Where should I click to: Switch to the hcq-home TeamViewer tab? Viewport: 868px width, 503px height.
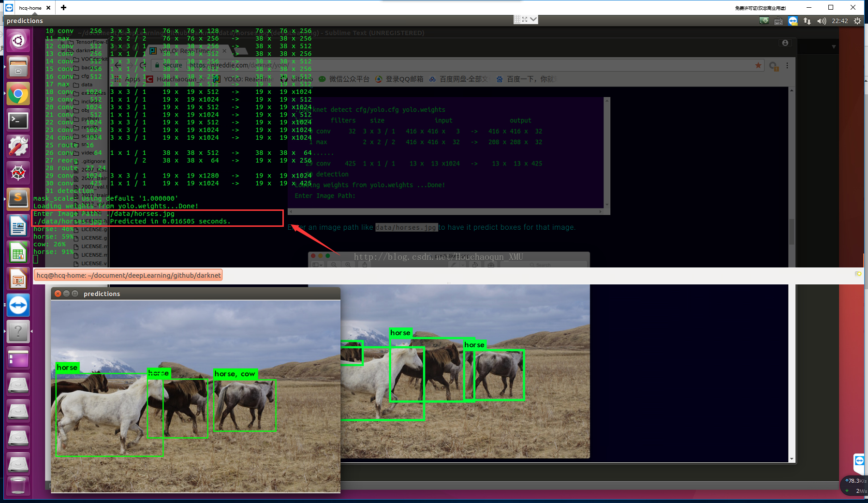point(29,8)
